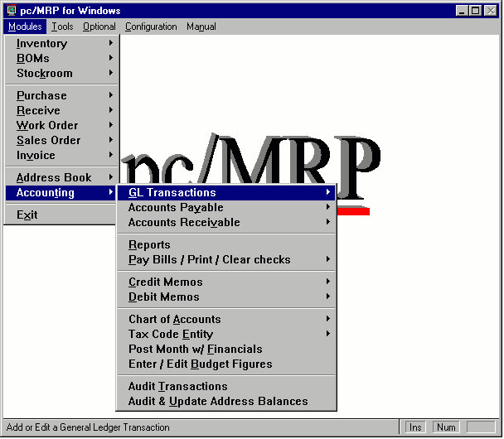
Task: Expand the Inventory submenu
Action: [61, 43]
